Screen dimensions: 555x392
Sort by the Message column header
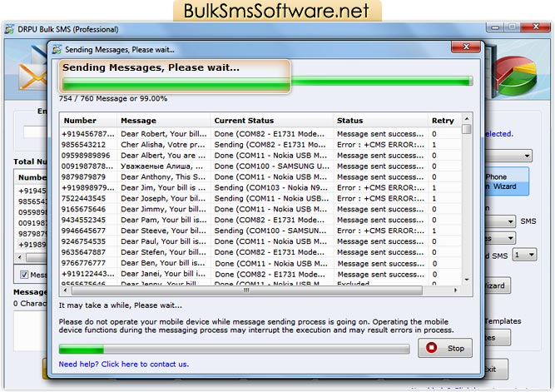[164, 121]
